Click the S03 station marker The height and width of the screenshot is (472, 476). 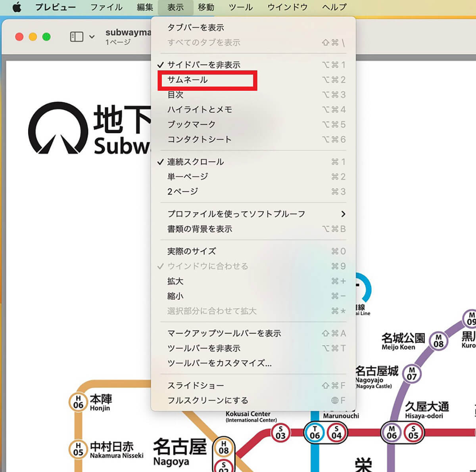280,432
